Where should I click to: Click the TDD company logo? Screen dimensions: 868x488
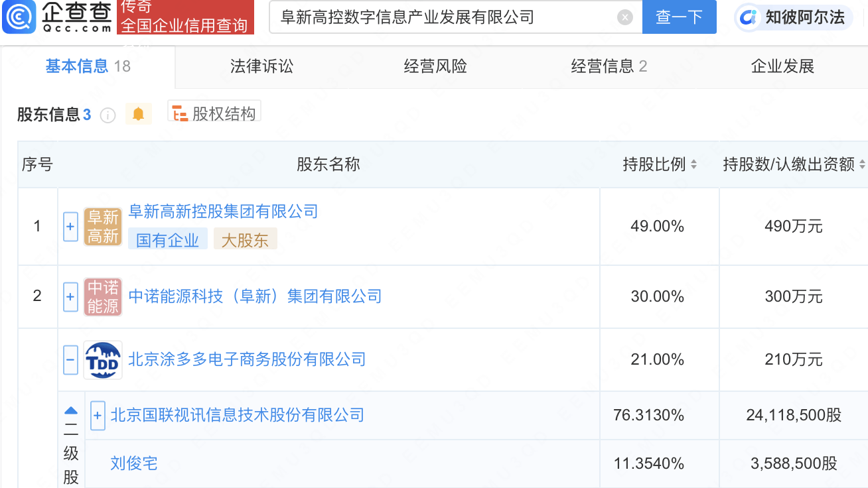click(103, 360)
